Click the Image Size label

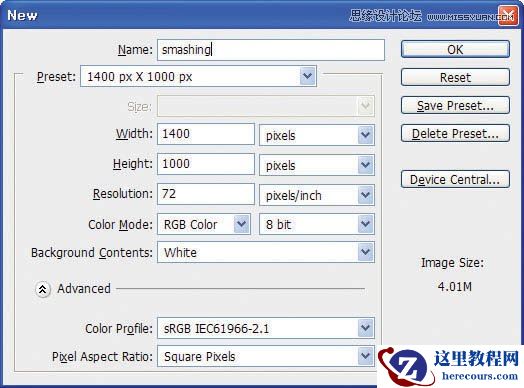coord(452,263)
